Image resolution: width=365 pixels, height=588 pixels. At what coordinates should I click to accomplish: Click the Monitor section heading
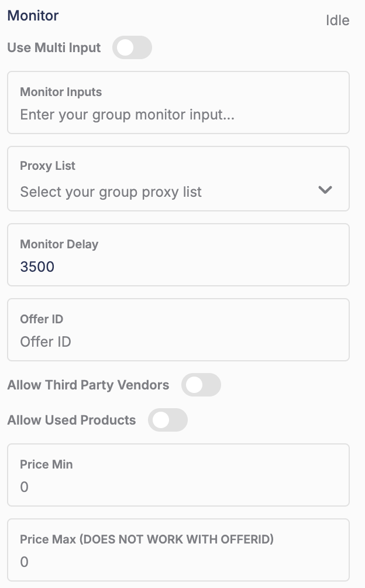tap(33, 16)
